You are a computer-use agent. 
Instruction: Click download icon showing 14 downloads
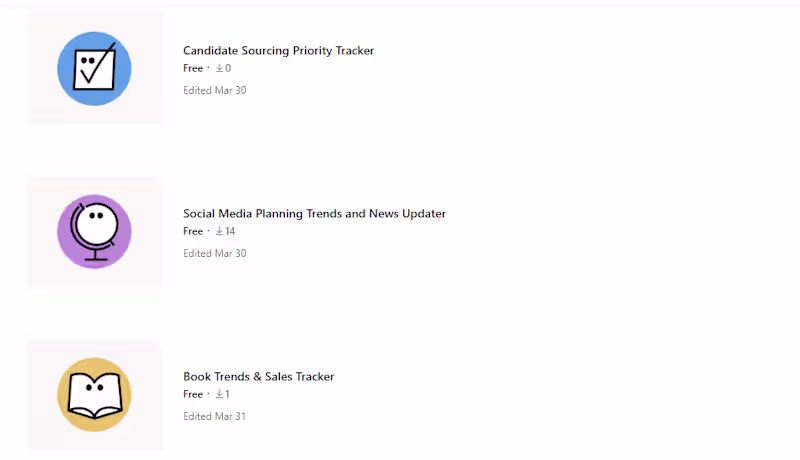[x=219, y=231]
